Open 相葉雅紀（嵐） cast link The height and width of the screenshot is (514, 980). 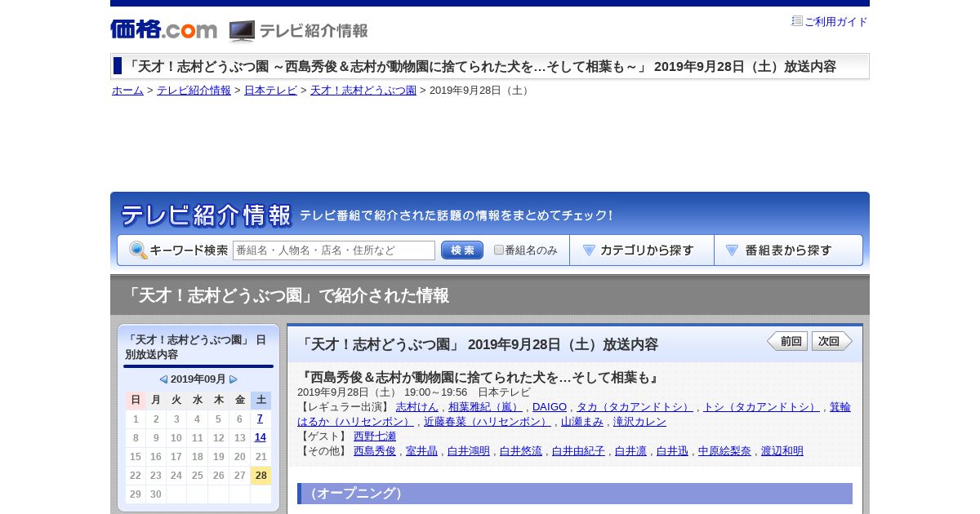click(x=485, y=407)
